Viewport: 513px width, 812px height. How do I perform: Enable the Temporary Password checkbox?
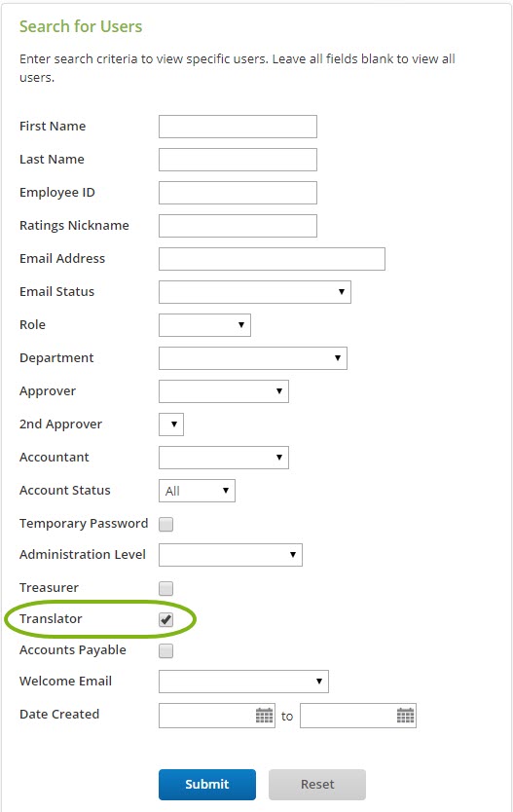(166, 524)
